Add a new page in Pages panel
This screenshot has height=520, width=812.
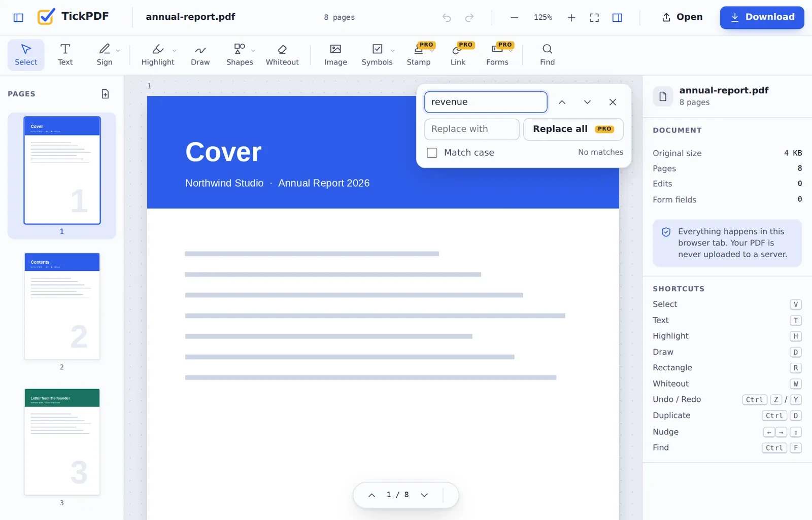click(x=105, y=94)
